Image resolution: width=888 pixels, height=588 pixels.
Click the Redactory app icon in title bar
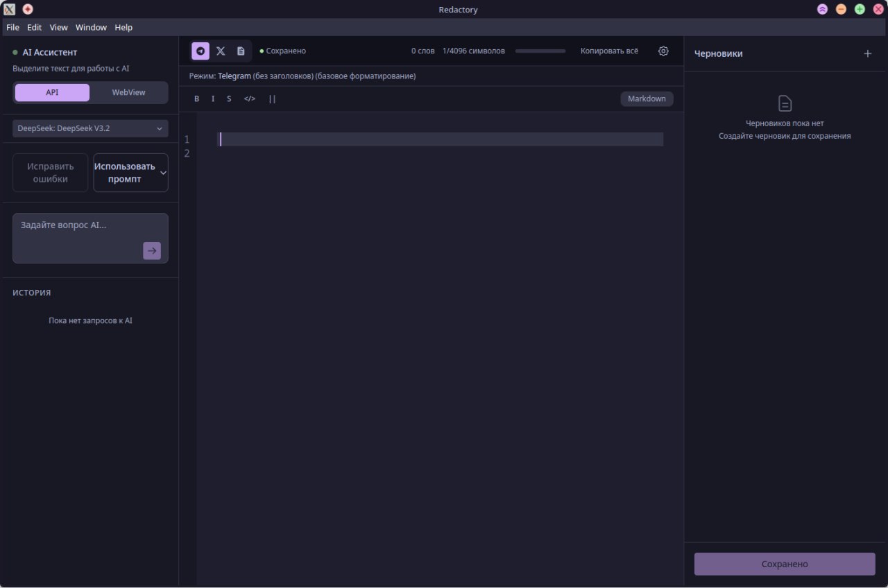pos(9,9)
